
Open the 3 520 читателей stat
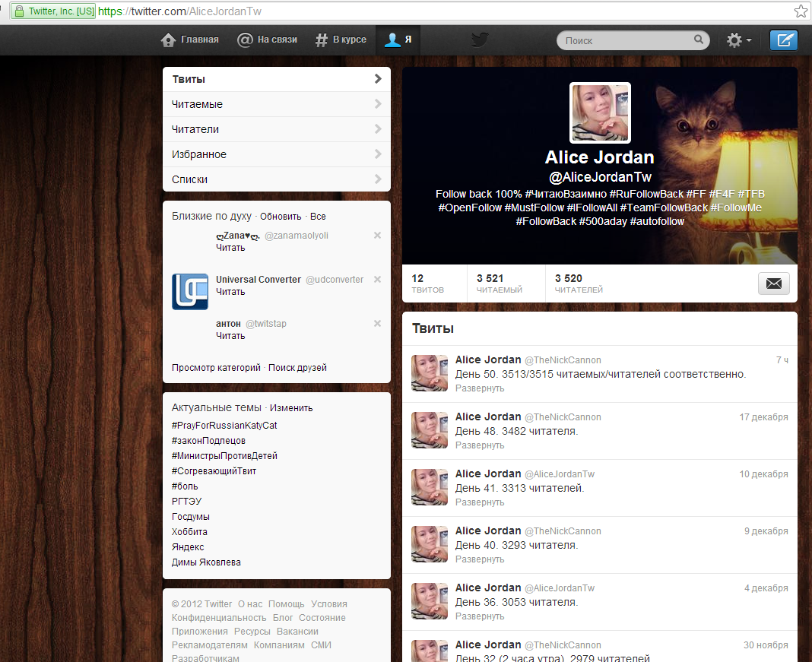pos(579,283)
